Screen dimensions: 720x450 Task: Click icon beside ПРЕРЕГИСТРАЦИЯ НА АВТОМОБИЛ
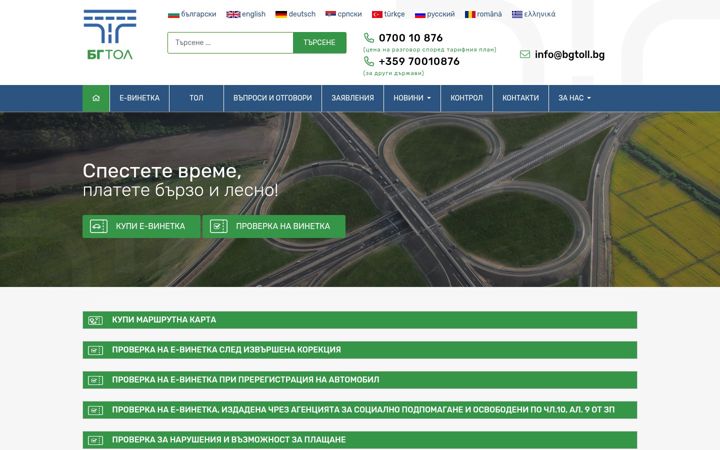(95, 380)
